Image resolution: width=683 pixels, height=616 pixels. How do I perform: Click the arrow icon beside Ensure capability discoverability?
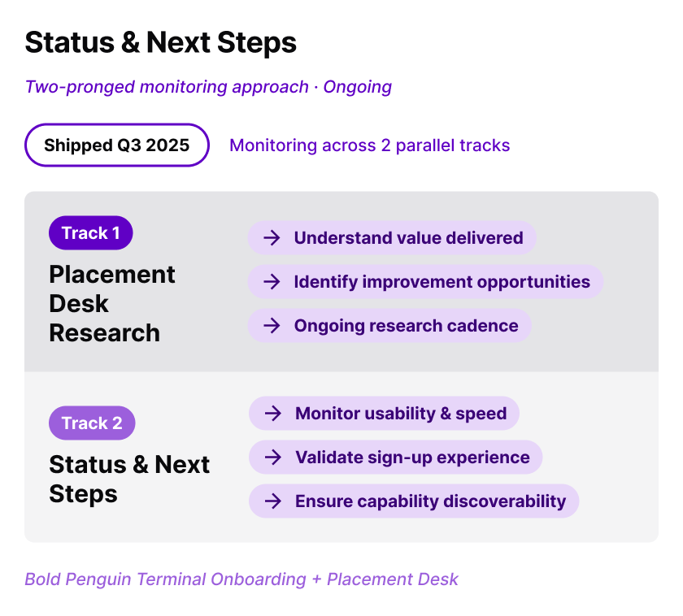273,501
